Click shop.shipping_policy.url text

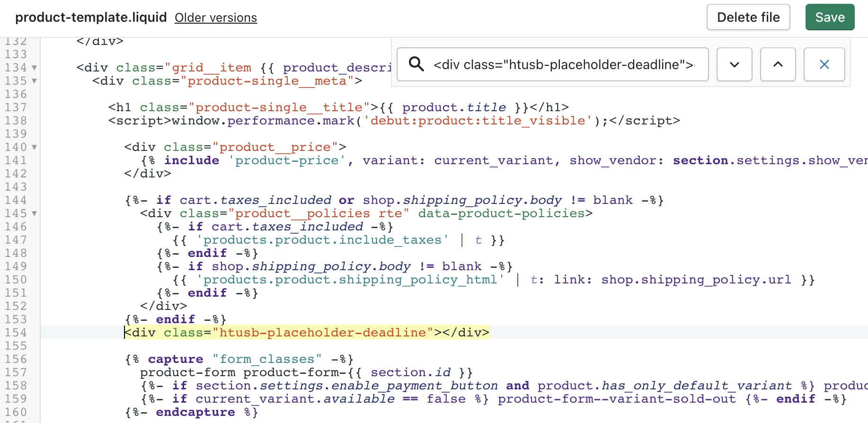[696, 280]
